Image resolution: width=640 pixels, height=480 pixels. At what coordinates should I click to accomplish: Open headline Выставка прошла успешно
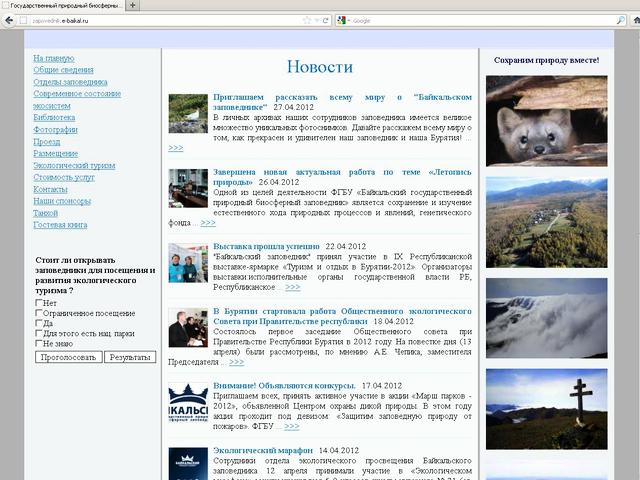point(266,246)
